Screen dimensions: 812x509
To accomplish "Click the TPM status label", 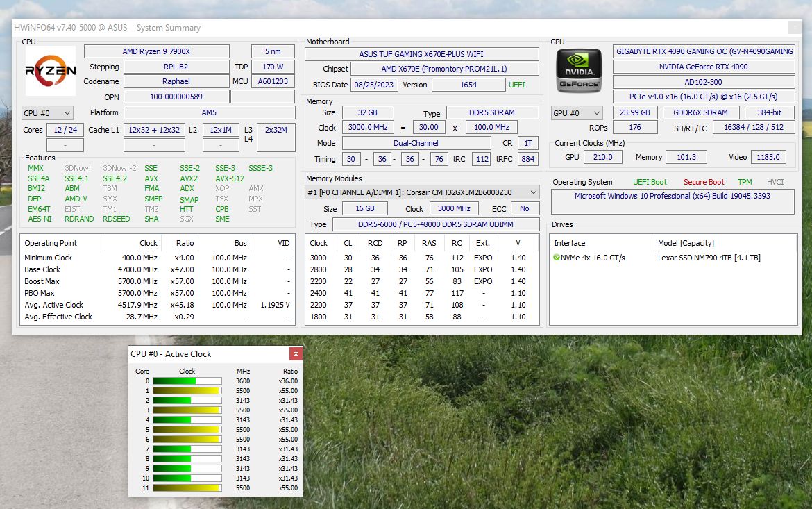I will click(x=745, y=182).
